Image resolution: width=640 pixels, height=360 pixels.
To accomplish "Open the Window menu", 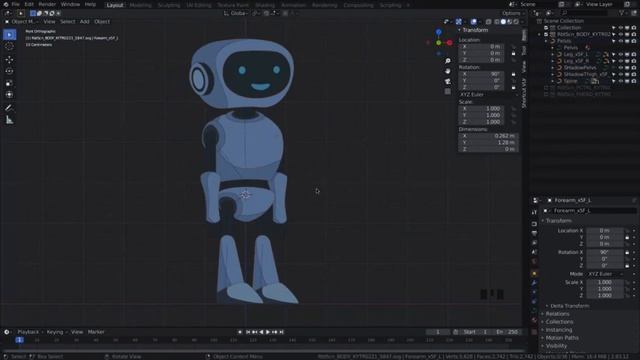I will 70,4.
